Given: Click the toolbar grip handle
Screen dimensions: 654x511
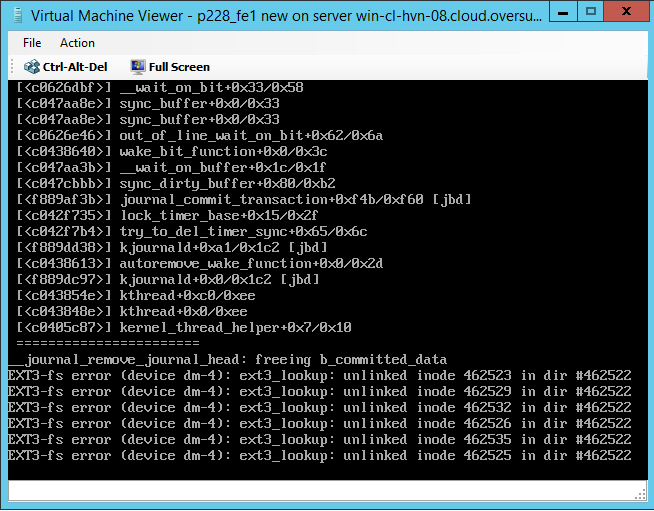Looking at the screenshot, I should (13, 67).
